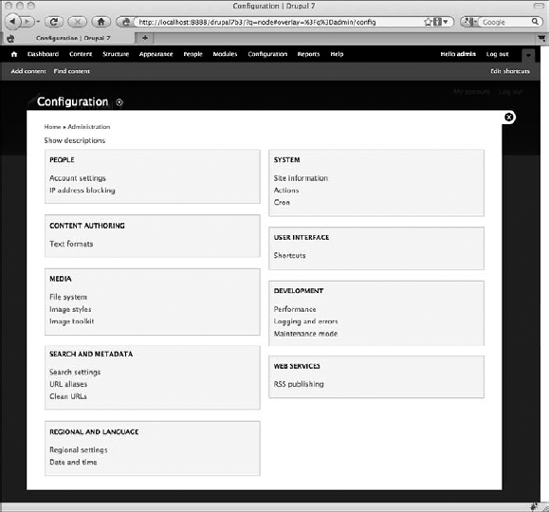
Task: Open the tab list icon at tab bar right
Action: (x=541, y=38)
